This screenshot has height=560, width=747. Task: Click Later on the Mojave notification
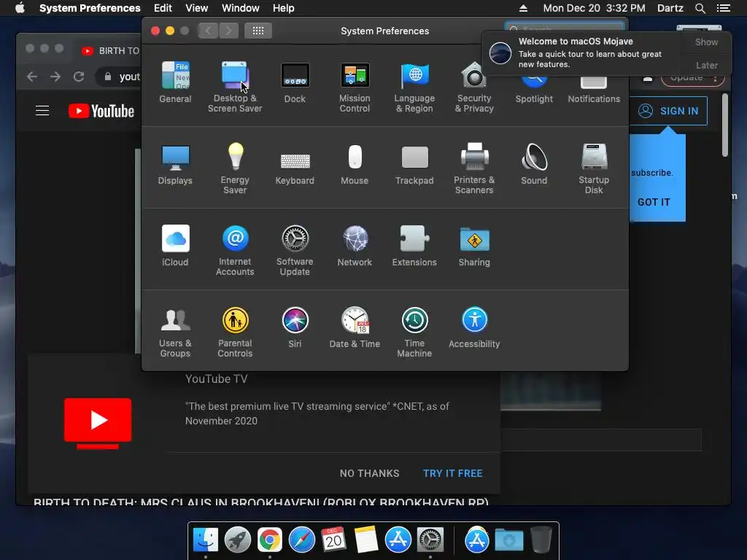[x=706, y=65]
